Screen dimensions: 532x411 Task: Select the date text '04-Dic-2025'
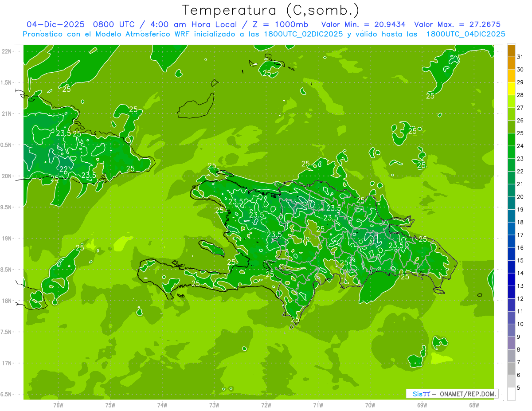click(x=55, y=24)
